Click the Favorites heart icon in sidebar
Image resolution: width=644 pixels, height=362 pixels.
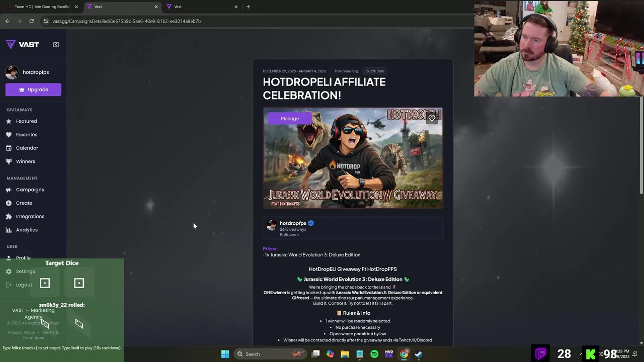pyautogui.click(x=9, y=135)
